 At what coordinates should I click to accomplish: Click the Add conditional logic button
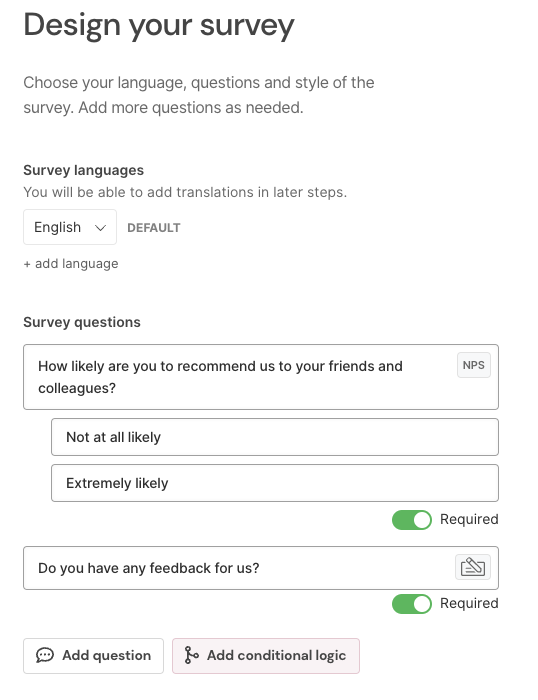click(266, 655)
